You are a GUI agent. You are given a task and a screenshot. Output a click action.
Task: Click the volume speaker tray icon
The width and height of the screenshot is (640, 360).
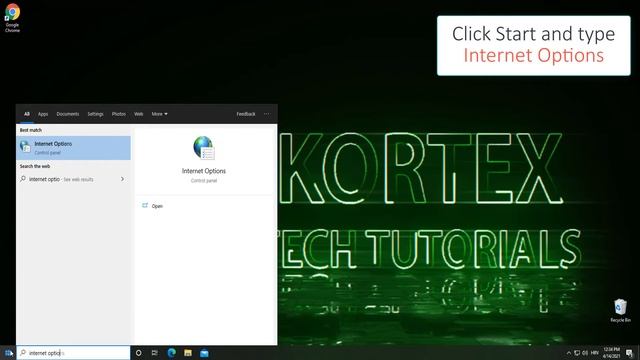pos(585,353)
